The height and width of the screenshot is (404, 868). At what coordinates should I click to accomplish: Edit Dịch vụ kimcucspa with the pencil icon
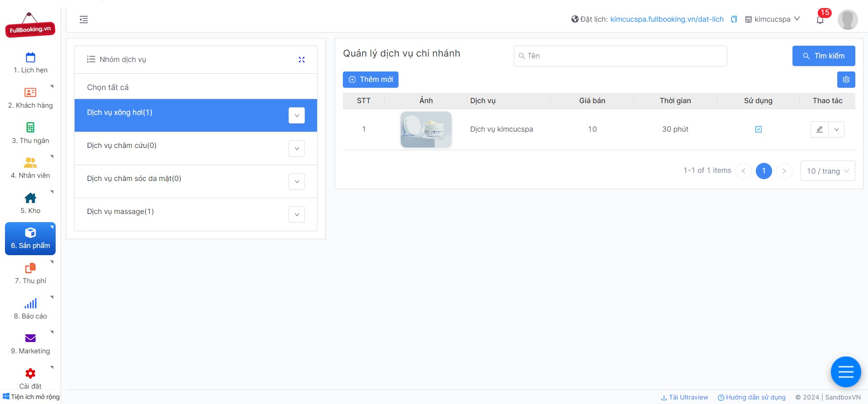click(x=820, y=129)
